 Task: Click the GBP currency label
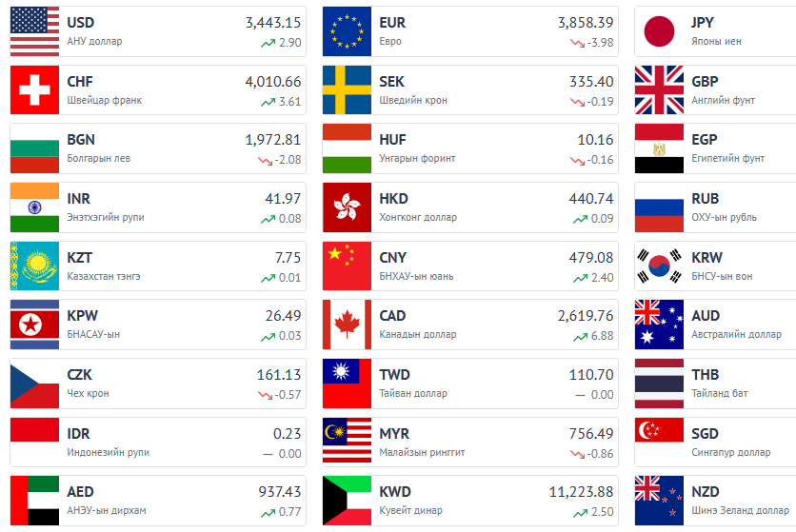point(705,81)
